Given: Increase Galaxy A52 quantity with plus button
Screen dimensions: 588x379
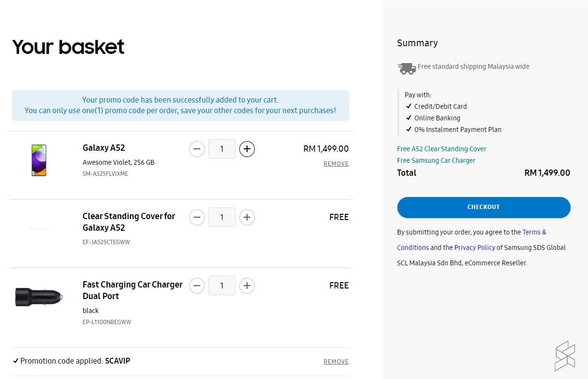Looking at the screenshot, I should click(x=247, y=149).
